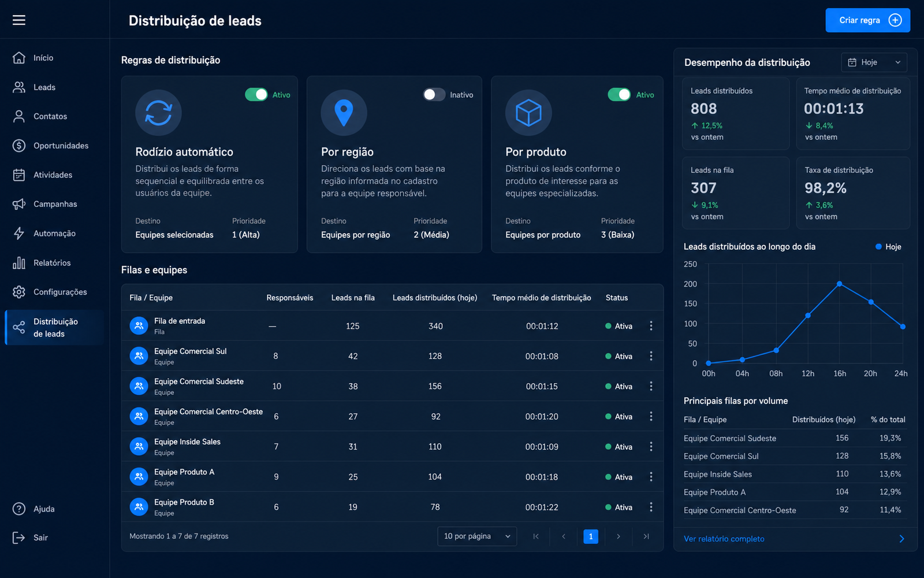Enable the Por região rule toggle

point(434,94)
